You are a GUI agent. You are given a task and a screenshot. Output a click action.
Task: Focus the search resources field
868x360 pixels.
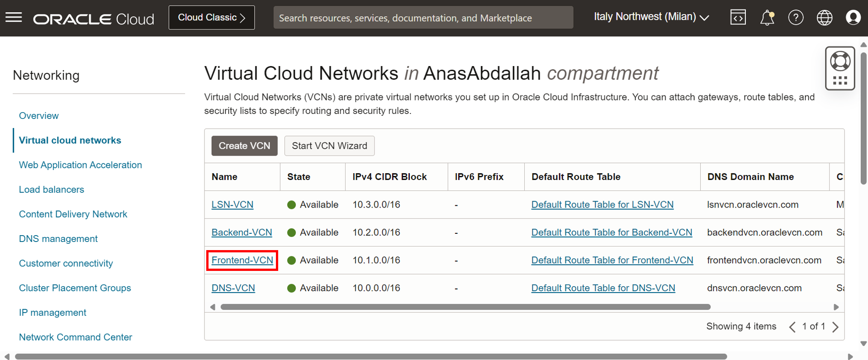423,18
